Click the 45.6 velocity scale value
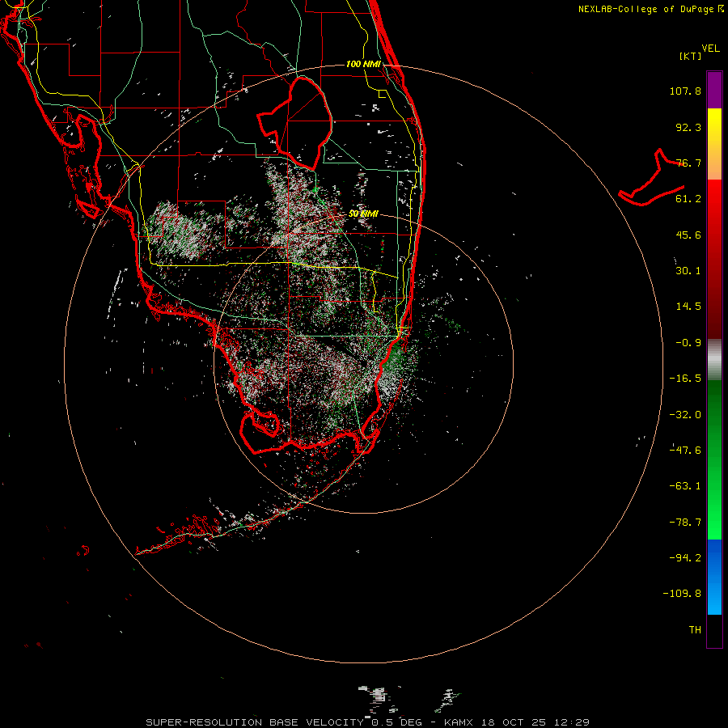The width and height of the screenshot is (728, 728). pos(688,235)
